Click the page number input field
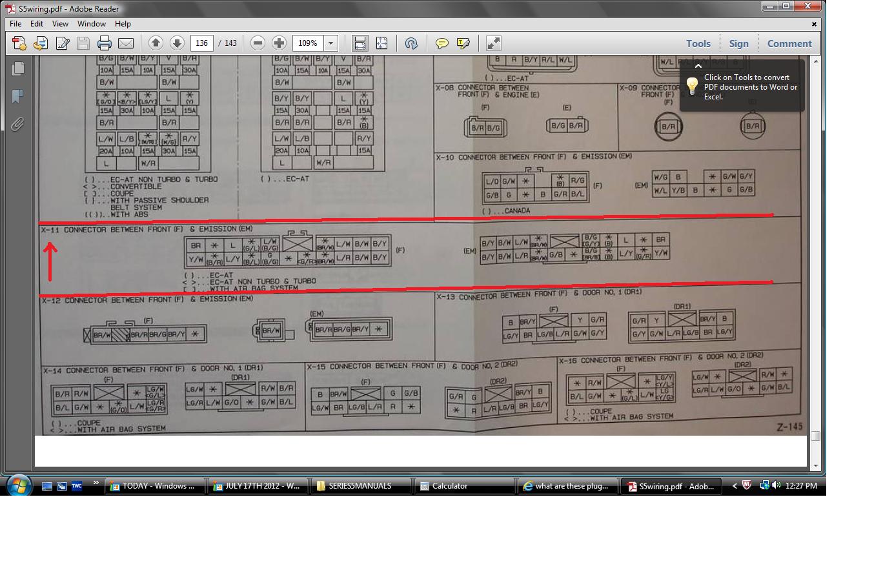Screen dimensions: 883x588 click(202, 43)
